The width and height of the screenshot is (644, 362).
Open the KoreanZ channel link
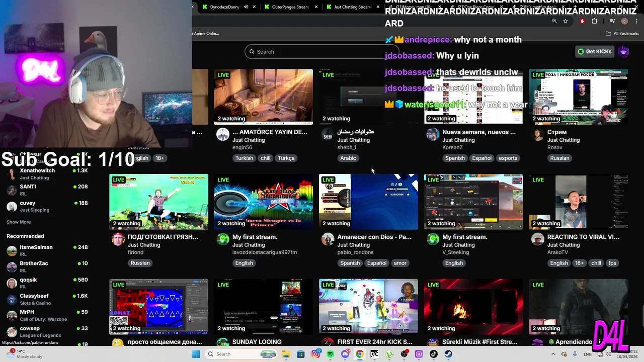pyautogui.click(x=452, y=147)
